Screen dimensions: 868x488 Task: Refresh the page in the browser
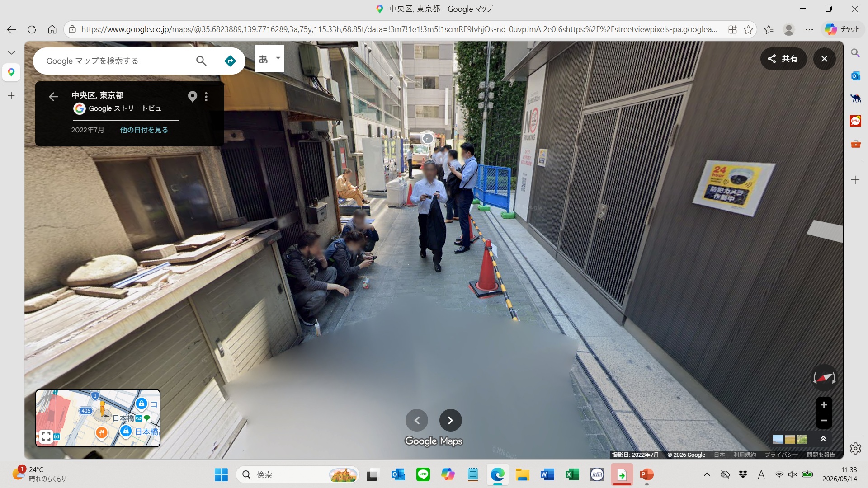32,29
